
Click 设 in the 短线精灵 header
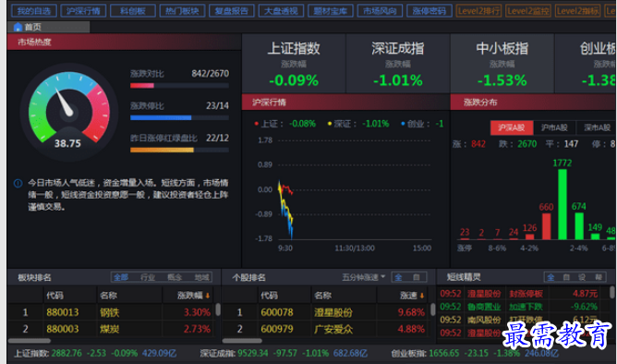[583, 277]
